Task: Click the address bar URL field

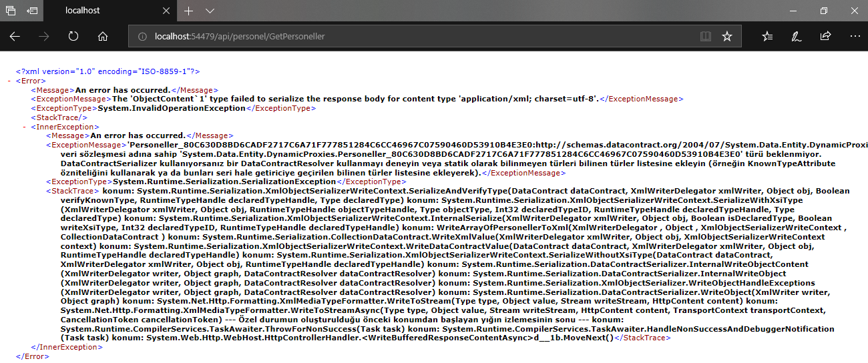Action: tap(401, 36)
